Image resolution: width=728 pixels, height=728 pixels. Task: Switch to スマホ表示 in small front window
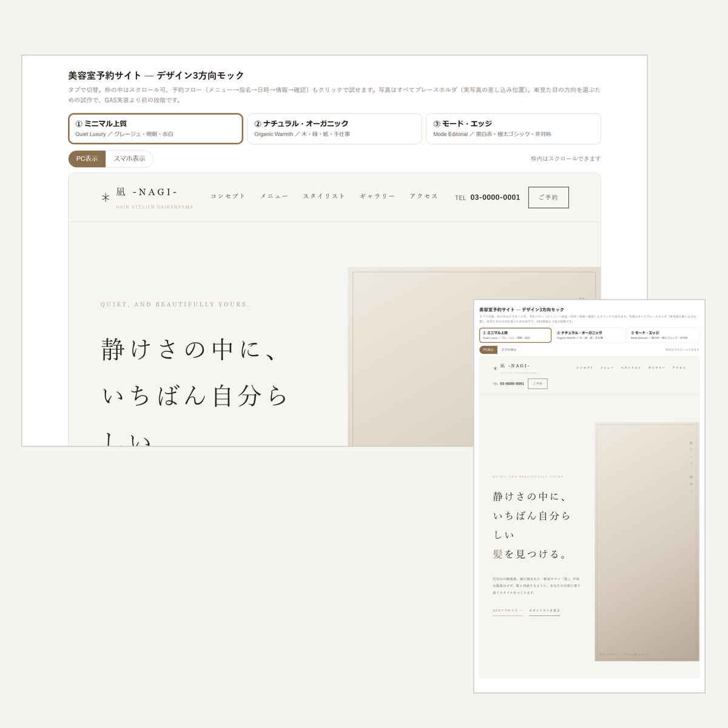tap(508, 349)
